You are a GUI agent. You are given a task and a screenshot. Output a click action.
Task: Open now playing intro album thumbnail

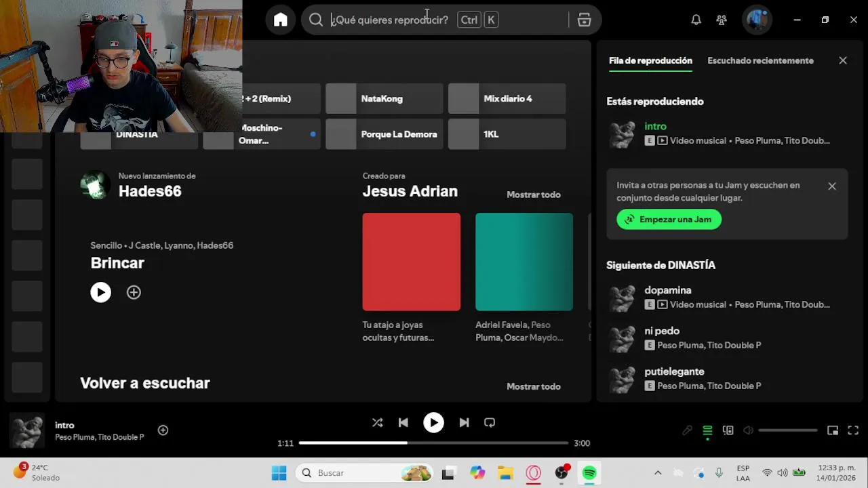click(27, 431)
